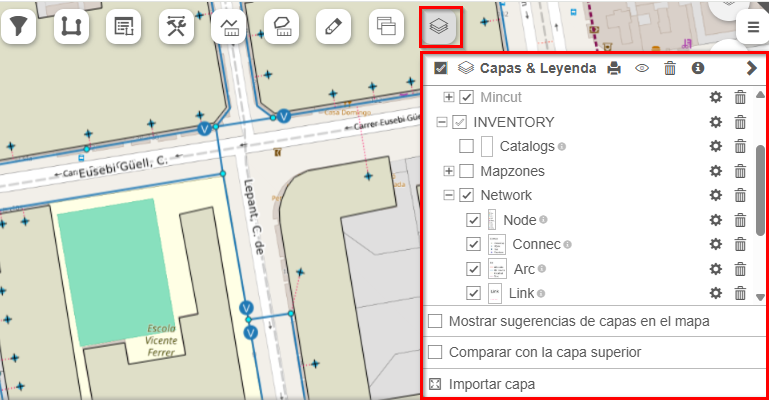Select the profile chart measurement tool

[230, 27]
